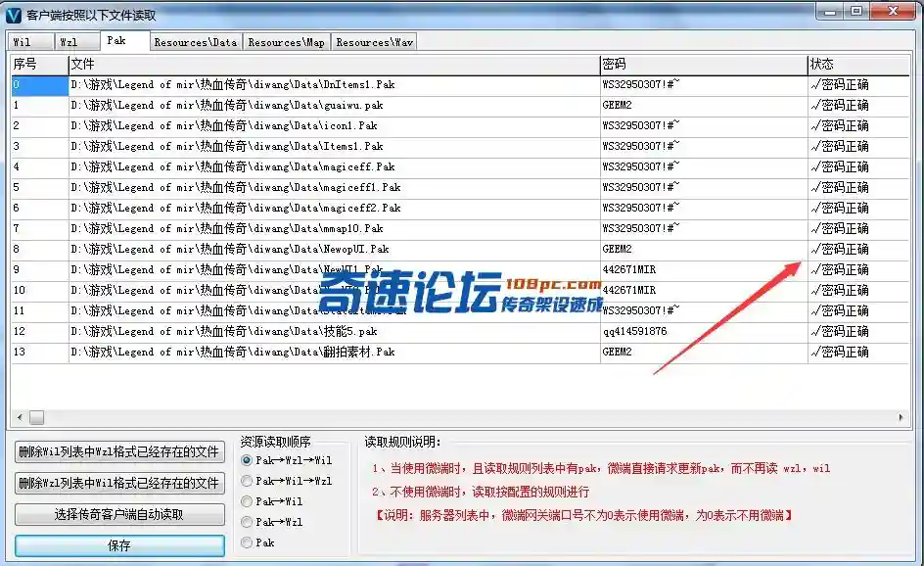
Task: Click the 文件 column header
Action: coord(334,65)
